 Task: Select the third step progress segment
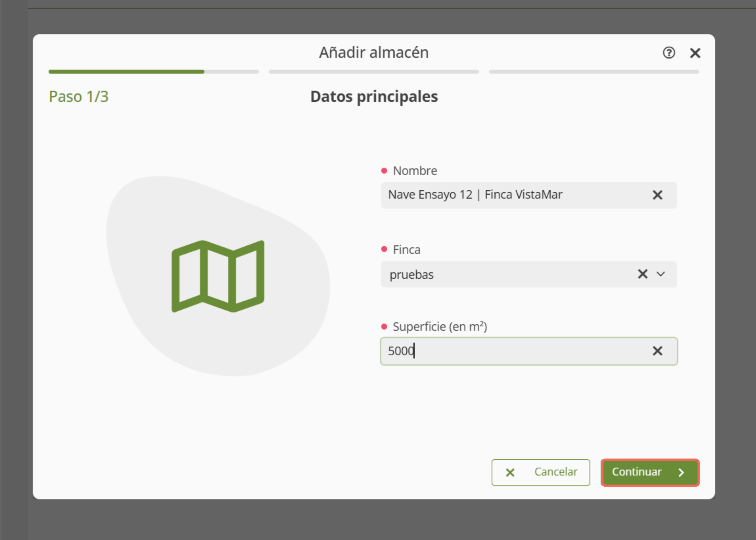(x=594, y=72)
